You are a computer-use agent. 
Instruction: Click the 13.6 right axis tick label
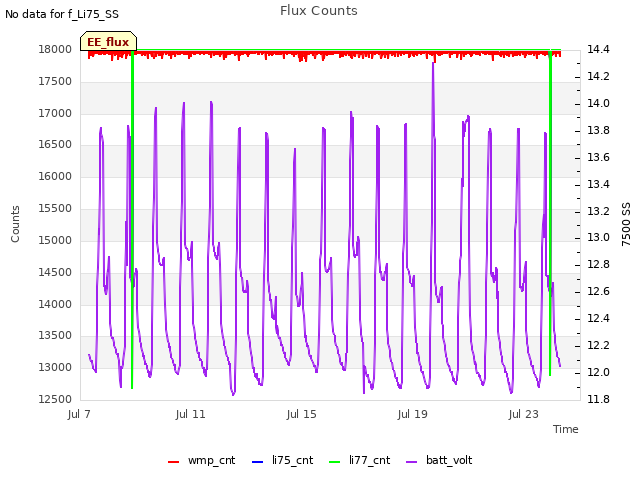(x=598, y=157)
